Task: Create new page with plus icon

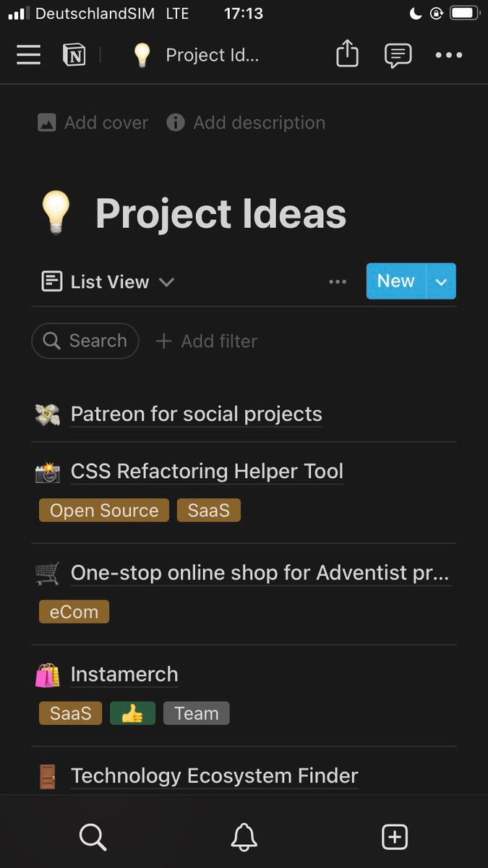Action: [x=395, y=837]
